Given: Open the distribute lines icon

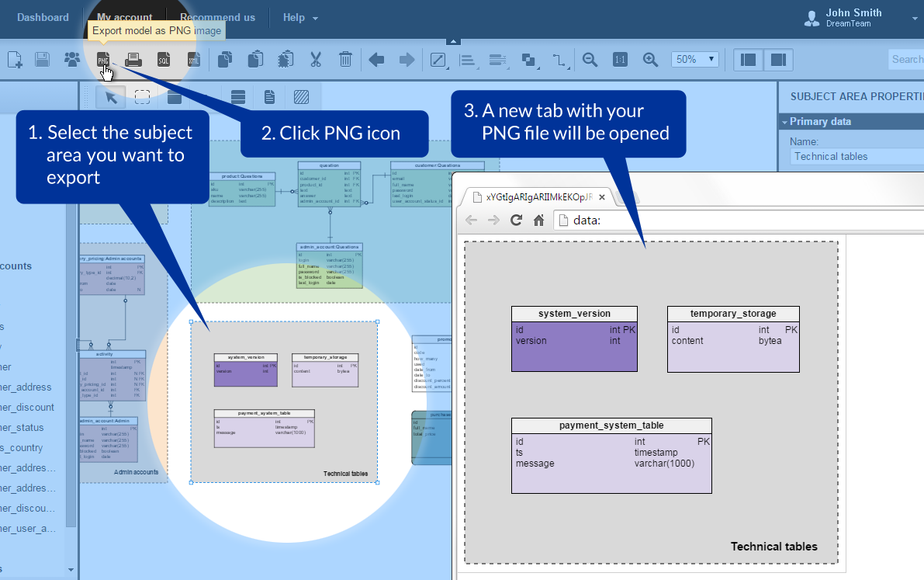Looking at the screenshot, I should pyautogui.click(x=498, y=60).
